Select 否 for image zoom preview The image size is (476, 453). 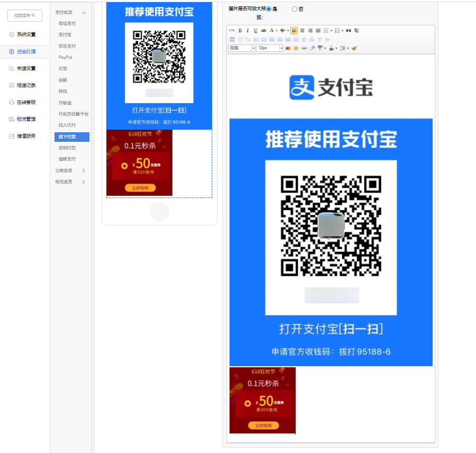coord(295,9)
